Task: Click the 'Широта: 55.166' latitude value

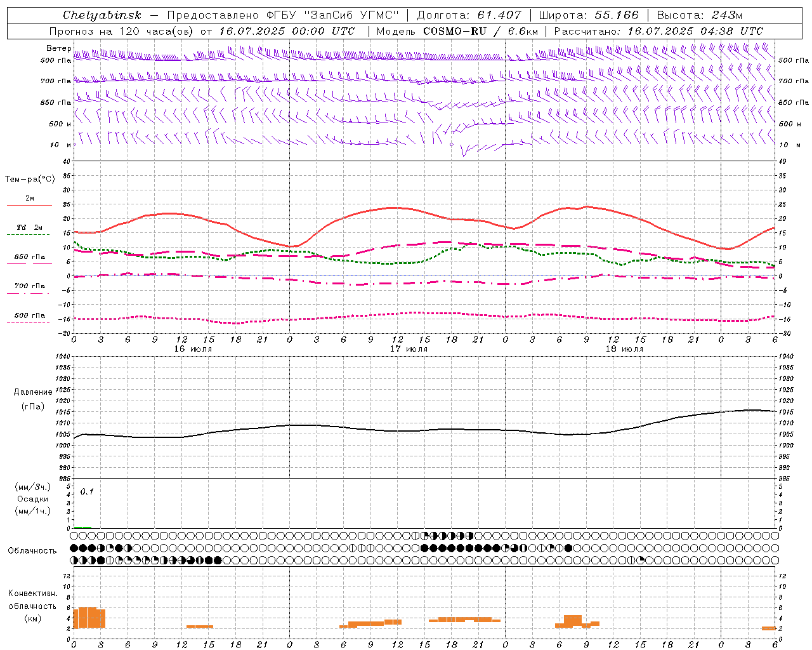Action: pyautogui.click(x=588, y=15)
